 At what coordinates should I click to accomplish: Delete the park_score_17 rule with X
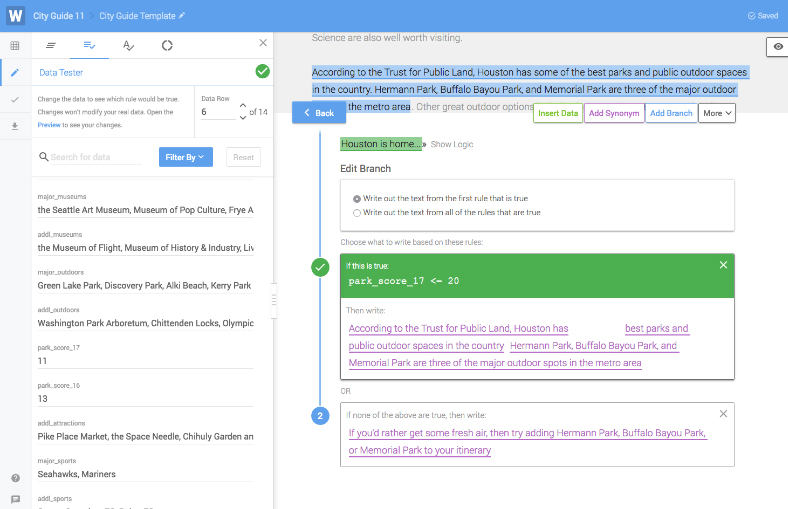[723, 265]
